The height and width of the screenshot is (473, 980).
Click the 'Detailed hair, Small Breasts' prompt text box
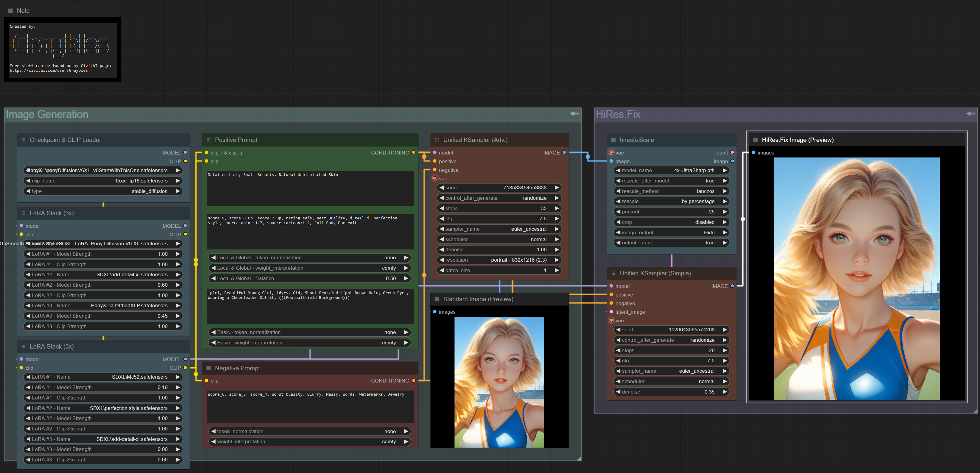(310, 188)
